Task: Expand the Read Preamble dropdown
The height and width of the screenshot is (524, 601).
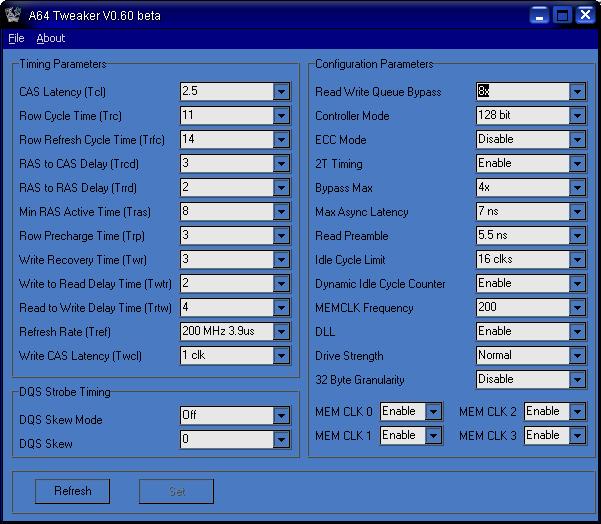Action: coord(577,235)
